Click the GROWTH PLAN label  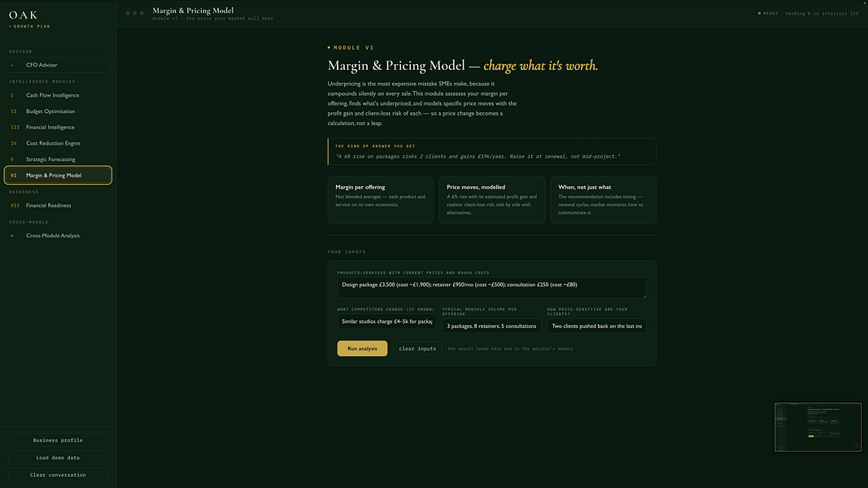(29, 27)
